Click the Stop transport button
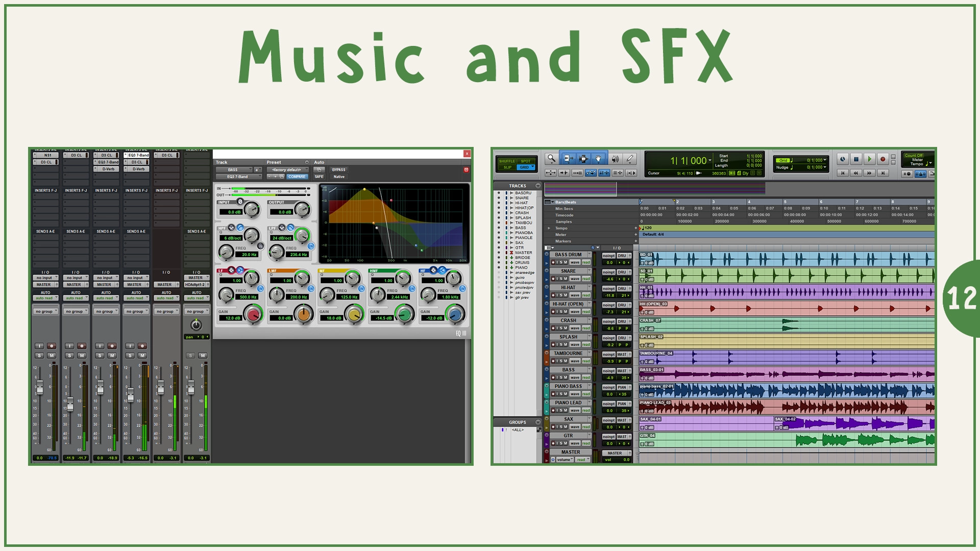 pyautogui.click(x=856, y=159)
